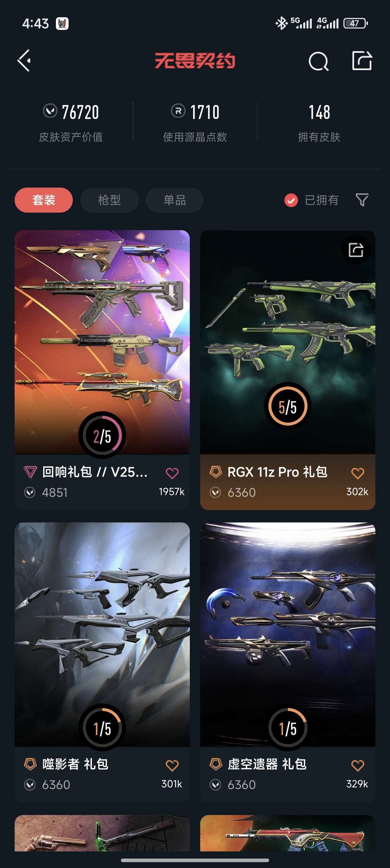Screen dimensions: 390x868
Task: Click the VP coin icon beside 76720
Action: point(50,111)
